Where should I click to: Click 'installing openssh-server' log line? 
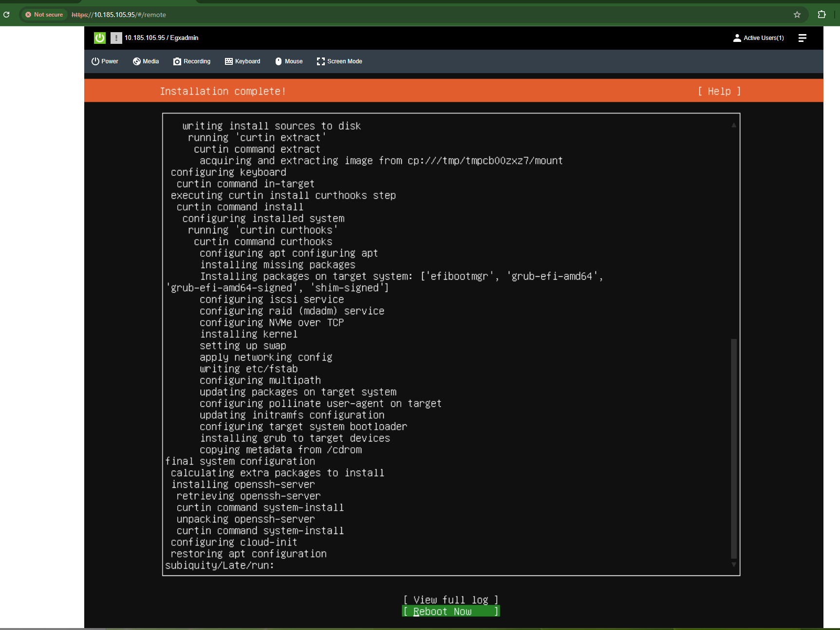pos(243,484)
